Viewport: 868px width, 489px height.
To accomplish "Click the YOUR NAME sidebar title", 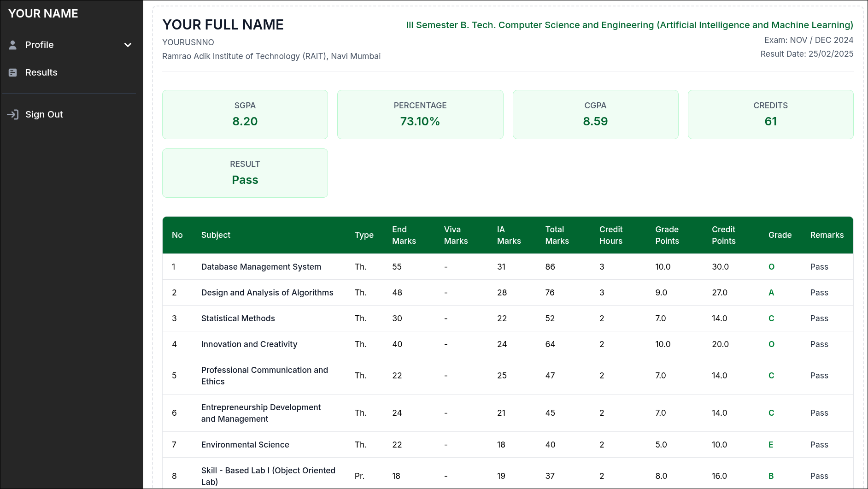I will (x=43, y=13).
